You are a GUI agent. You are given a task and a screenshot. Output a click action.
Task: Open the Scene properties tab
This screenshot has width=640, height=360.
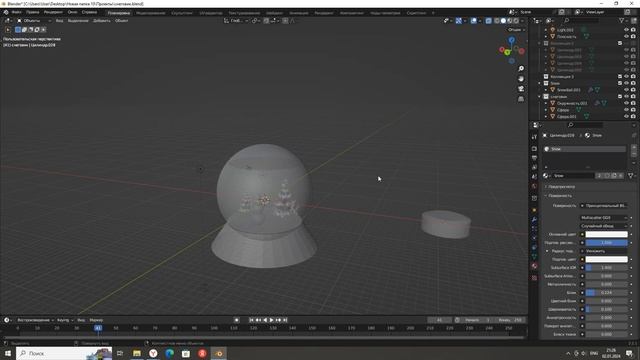click(534, 177)
